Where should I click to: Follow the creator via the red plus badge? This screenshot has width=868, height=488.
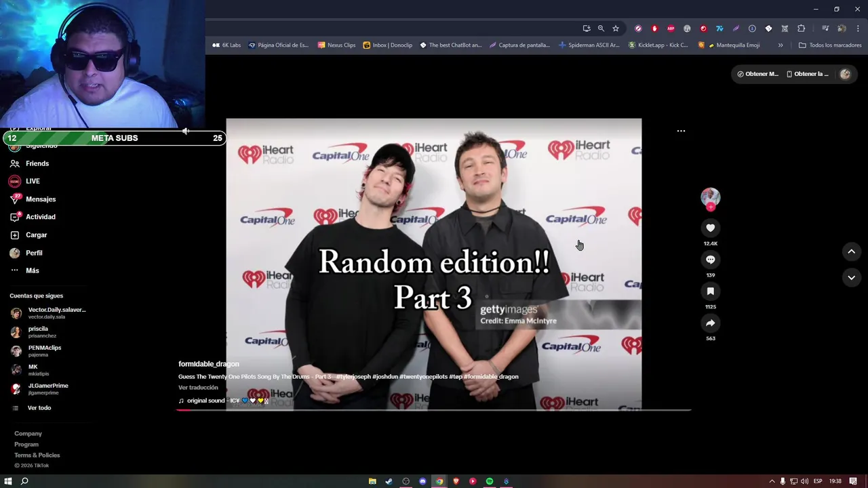(x=710, y=207)
